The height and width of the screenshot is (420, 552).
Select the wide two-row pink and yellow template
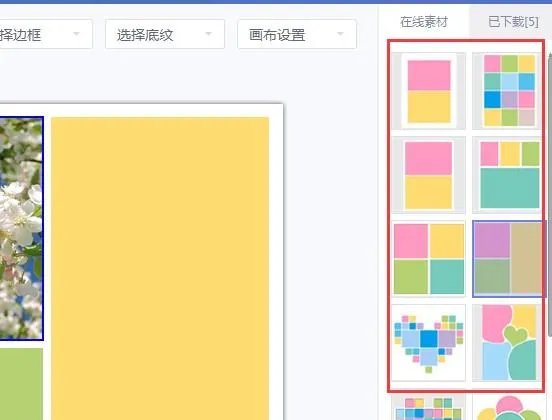(428, 175)
